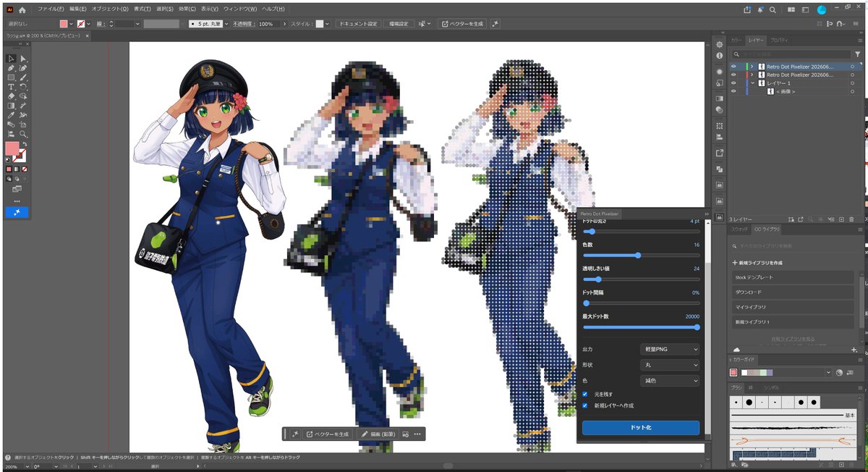Click ベクターを生成 in the control bar
868x472 pixels.
click(462, 24)
